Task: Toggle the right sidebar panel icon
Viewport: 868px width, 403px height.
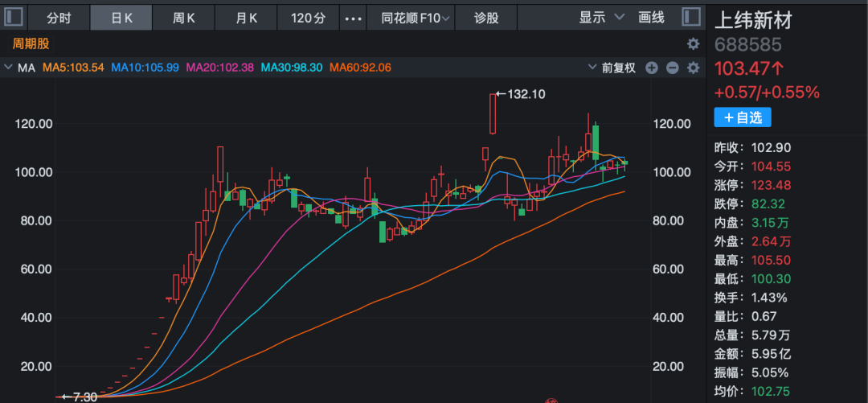Action: tap(690, 17)
